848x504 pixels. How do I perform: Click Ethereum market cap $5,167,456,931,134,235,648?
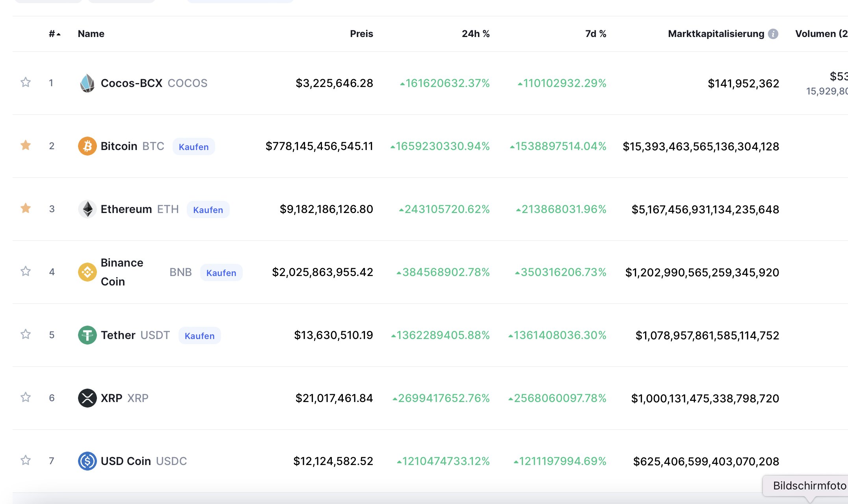click(x=705, y=209)
